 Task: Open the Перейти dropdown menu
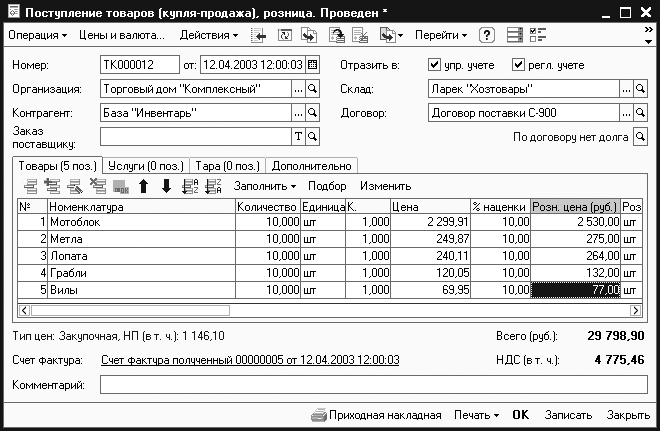[x=441, y=35]
